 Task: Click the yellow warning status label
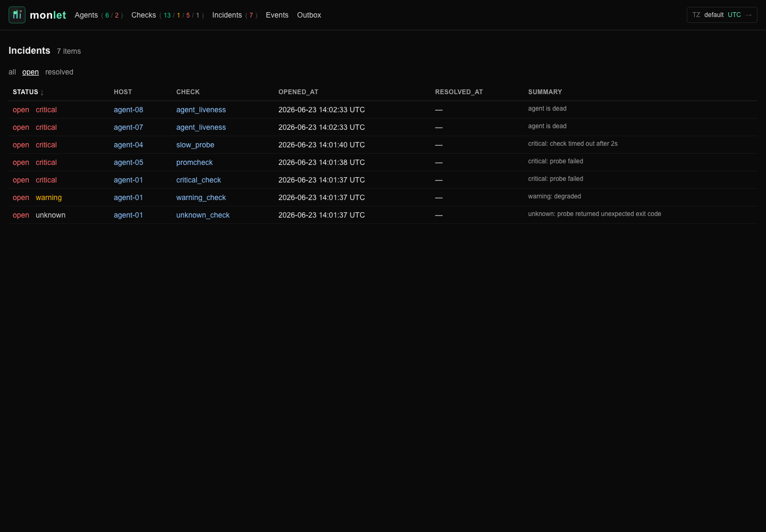pos(48,197)
